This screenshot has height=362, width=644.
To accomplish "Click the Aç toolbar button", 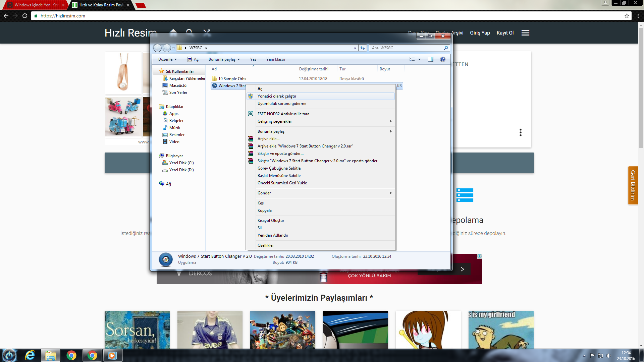I will [x=193, y=59].
